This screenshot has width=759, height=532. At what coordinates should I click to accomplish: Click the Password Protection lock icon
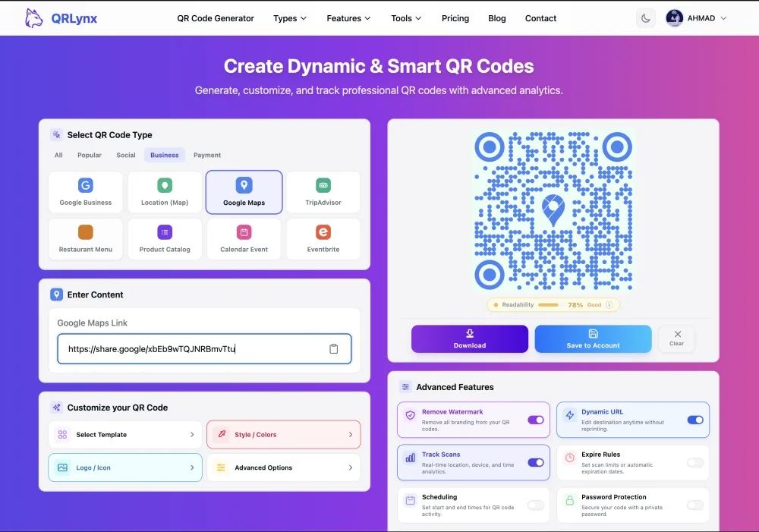pyautogui.click(x=570, y=501)
